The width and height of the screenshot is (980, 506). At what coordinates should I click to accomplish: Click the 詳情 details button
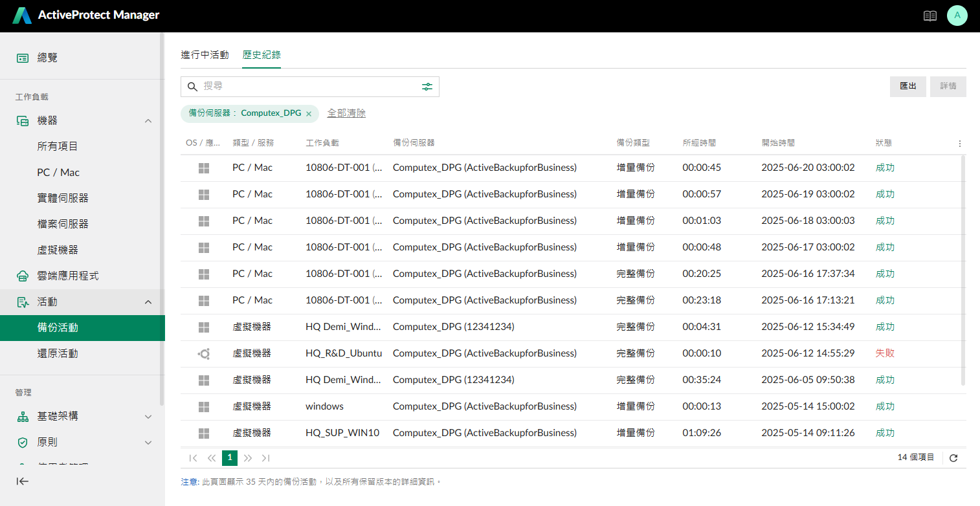pyautogui.click(x=948, y=86)
